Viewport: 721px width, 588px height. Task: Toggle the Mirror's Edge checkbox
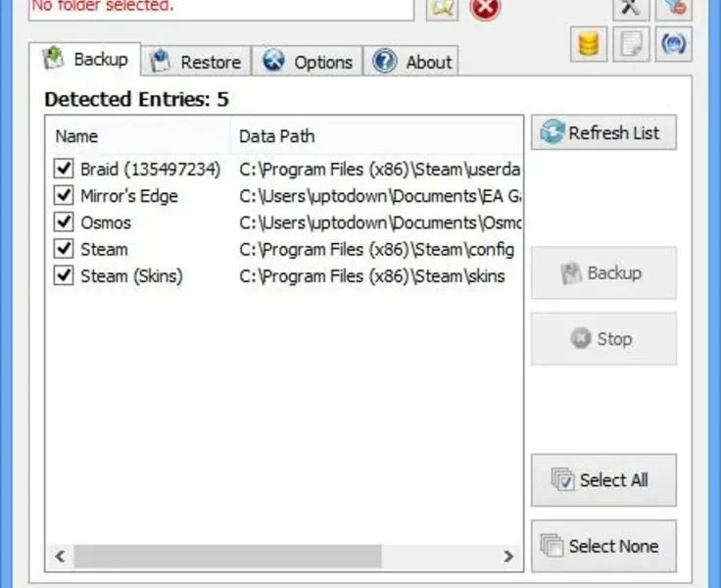[x=64, y=196]
